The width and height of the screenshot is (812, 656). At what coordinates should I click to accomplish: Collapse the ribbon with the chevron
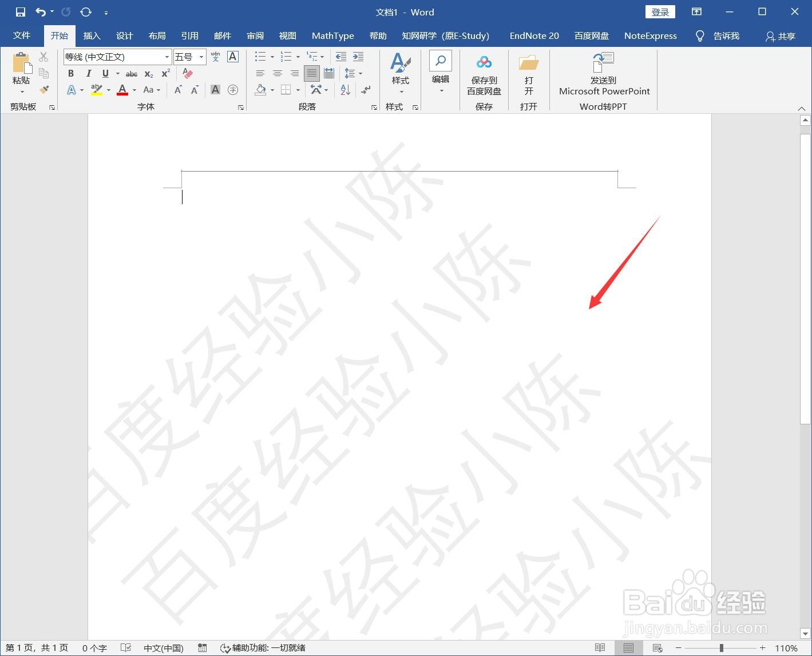(801, 108)
